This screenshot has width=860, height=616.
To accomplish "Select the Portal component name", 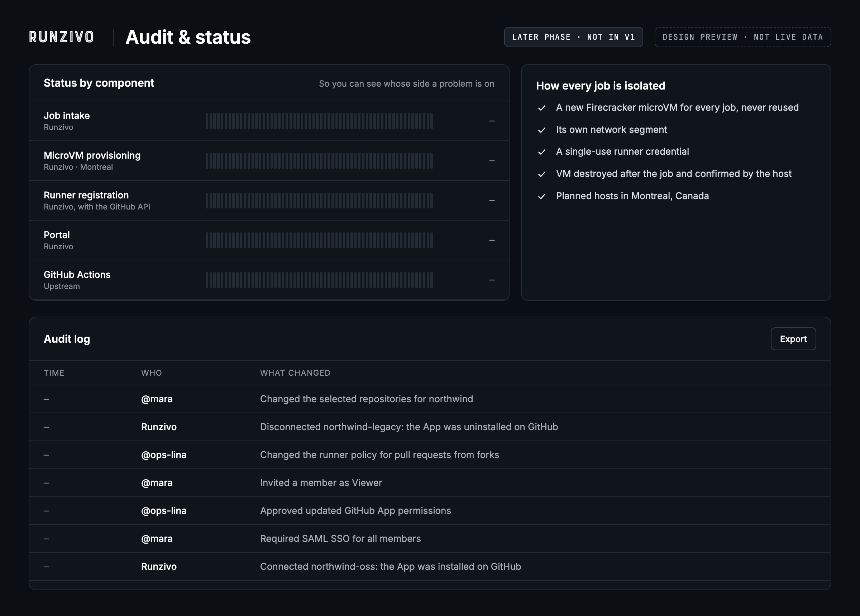I will tap(57, 235).
